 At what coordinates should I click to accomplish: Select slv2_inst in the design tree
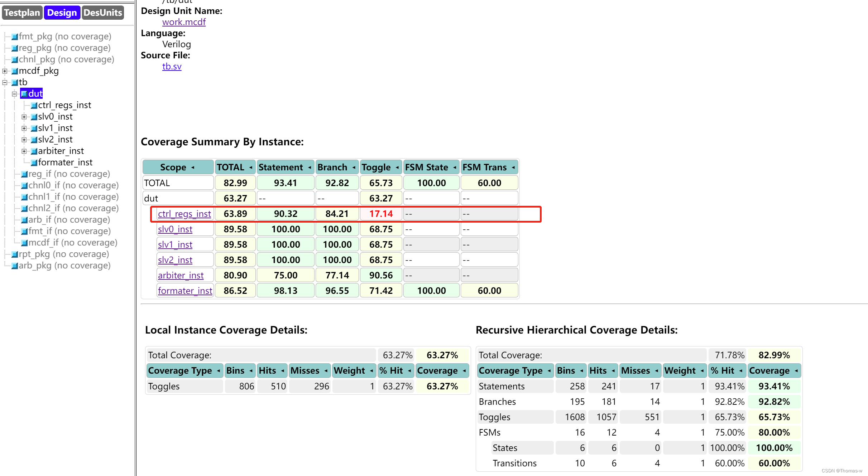pyautogui.click(x=55, y=140)
